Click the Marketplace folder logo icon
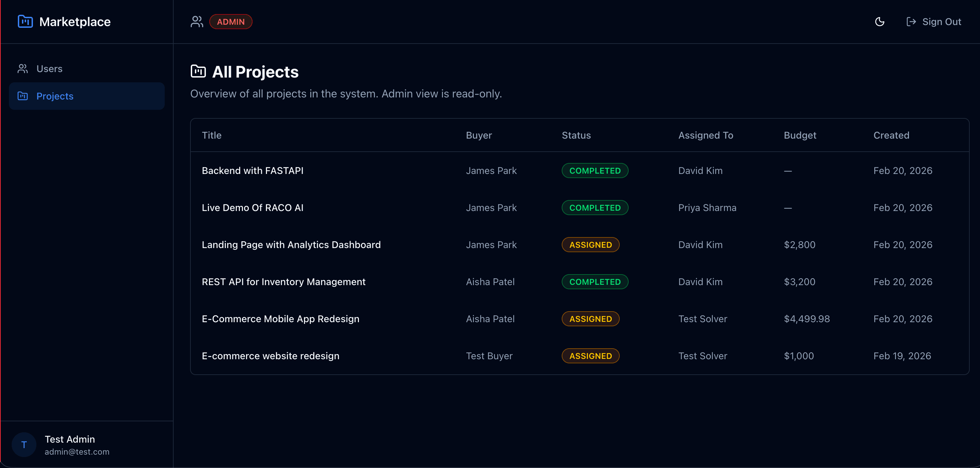980x468 pixels. coord(25,22)
